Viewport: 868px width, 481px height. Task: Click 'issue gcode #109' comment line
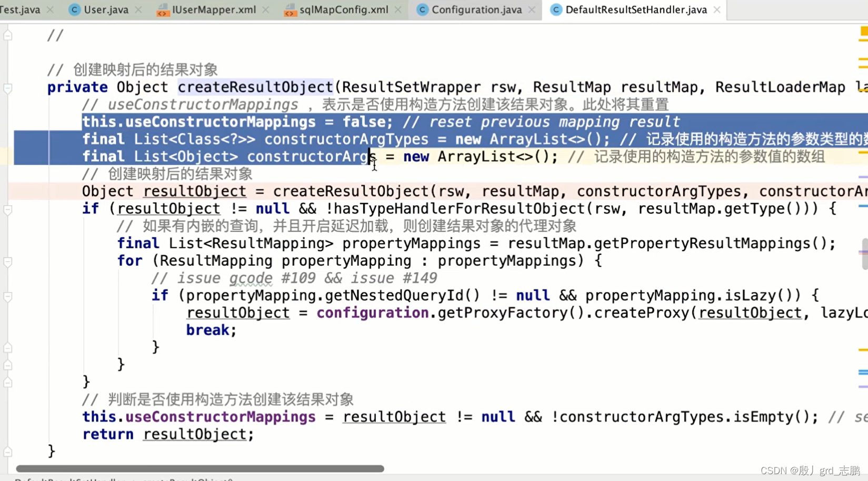click(x=294, y=278)
